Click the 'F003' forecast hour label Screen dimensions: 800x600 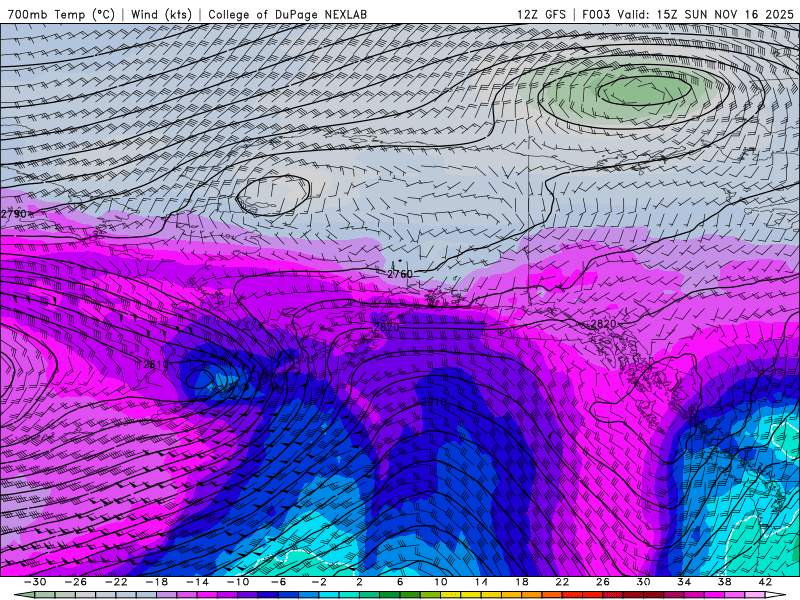click(x=596, y=14)
